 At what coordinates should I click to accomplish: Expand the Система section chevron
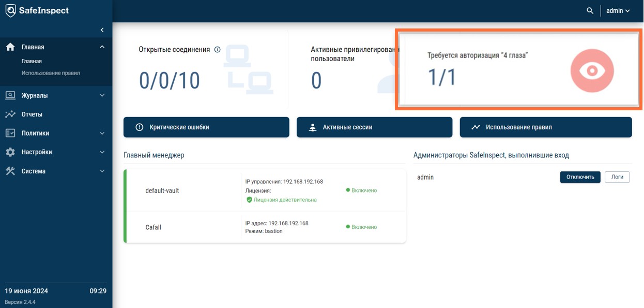point(102,171)
